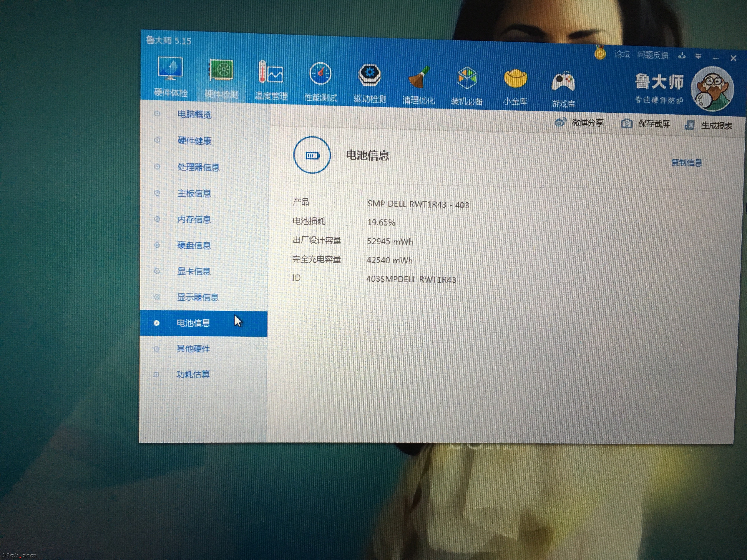Image resolution: width=747 pixels, height=560 pixels.
Task: Open 清理优化 cleanup broom icon
Action: 418,77
